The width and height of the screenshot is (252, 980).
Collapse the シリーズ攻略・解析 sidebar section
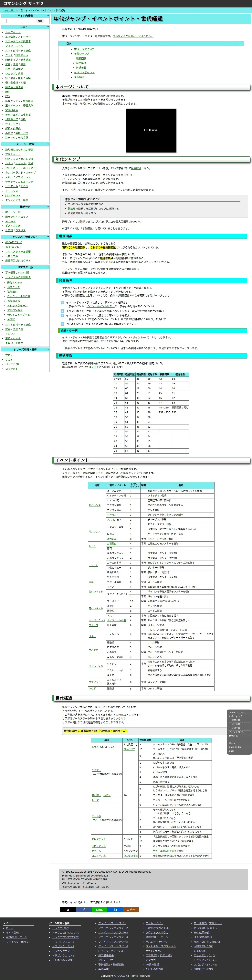click(x=48, y=349)
